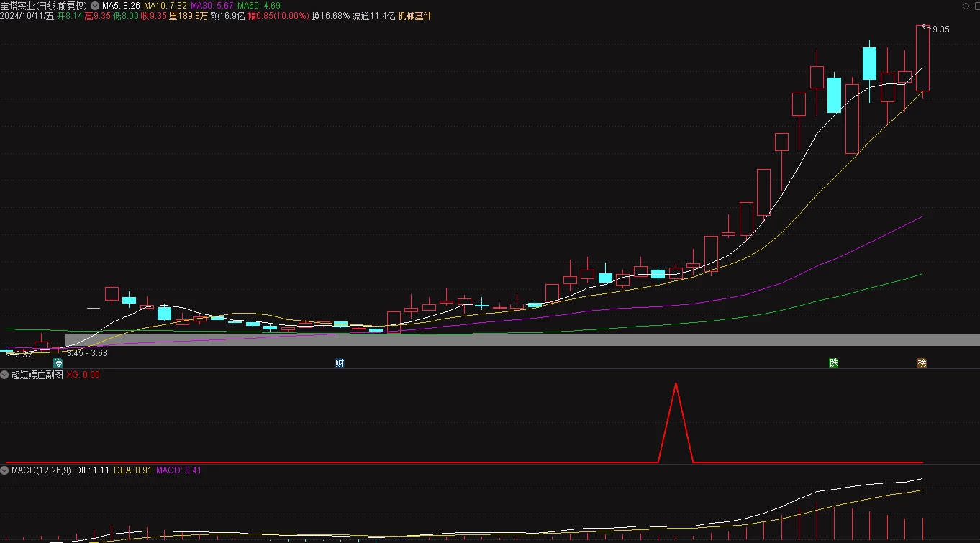The image size is (980, 543).
Task: Click the open price 开8.14
Action: pyautogui.click(x=70, y=16)
